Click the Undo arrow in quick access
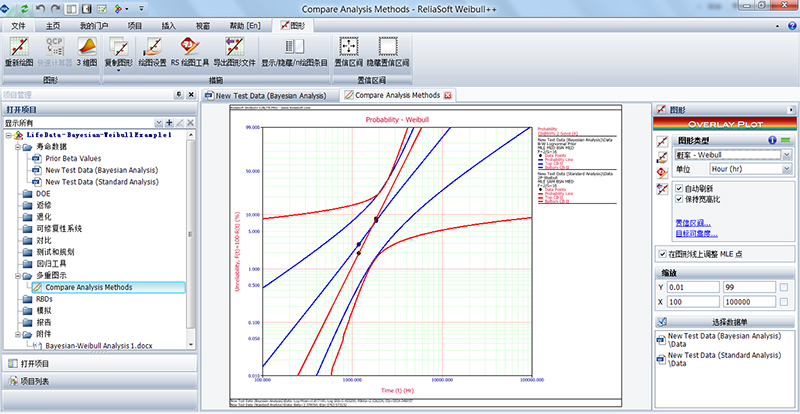 point(42,8)
